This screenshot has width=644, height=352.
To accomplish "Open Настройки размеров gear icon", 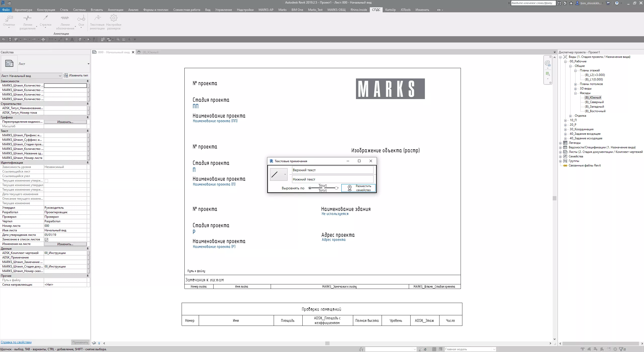I will [x=114, y=18].
